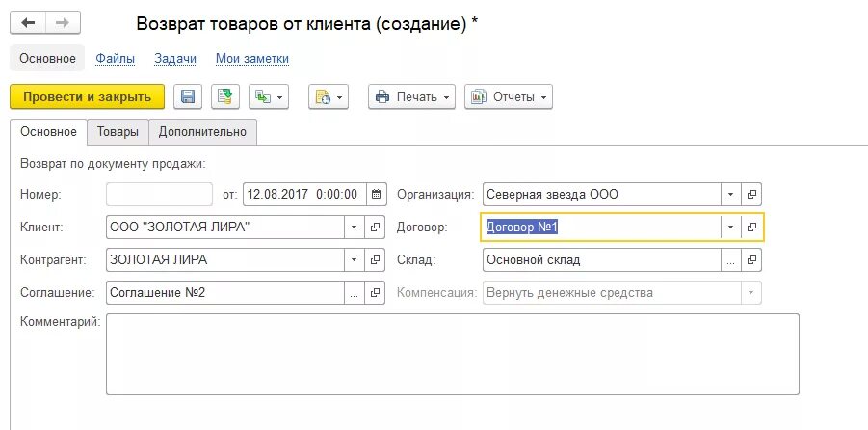Switch to the Дополнительно tab
This screenshot has height=430, width=868.
click(x=202, y=132)
